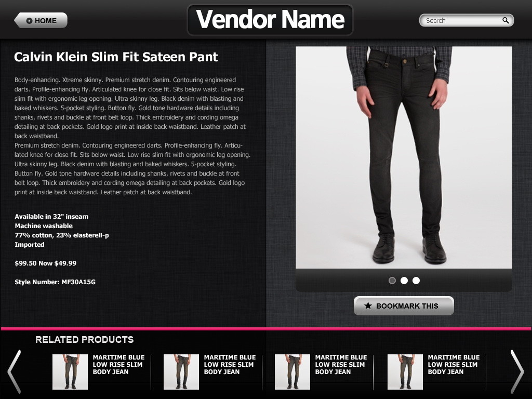Click the main product image of pants
Viewport: 532px width, 399px height.
404,157
